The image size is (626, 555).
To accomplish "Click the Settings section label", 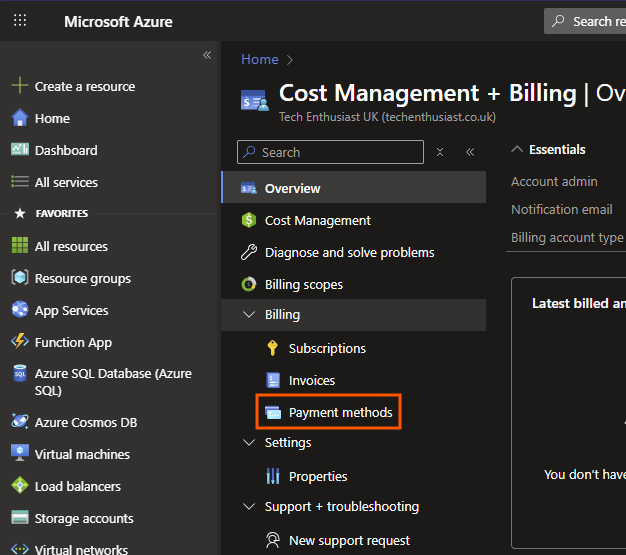I will pos(288,442).
